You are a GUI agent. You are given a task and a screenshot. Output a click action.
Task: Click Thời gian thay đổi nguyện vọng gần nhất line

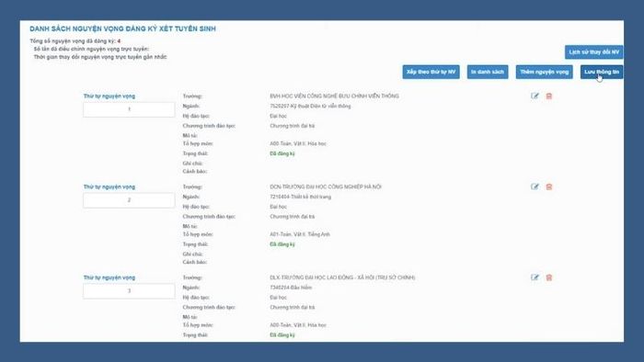coord(100,57)
